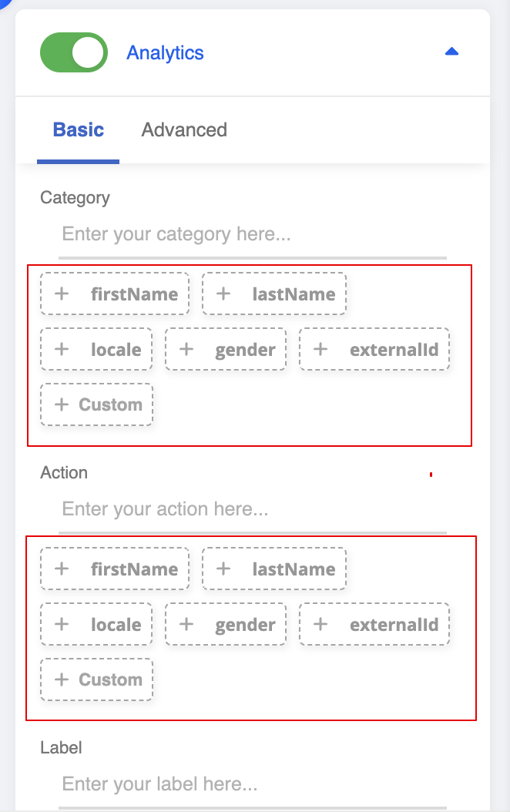510x812 pixels.
Task: Collapse the Analytics panel with the arrow
Action: coord(452,52)
